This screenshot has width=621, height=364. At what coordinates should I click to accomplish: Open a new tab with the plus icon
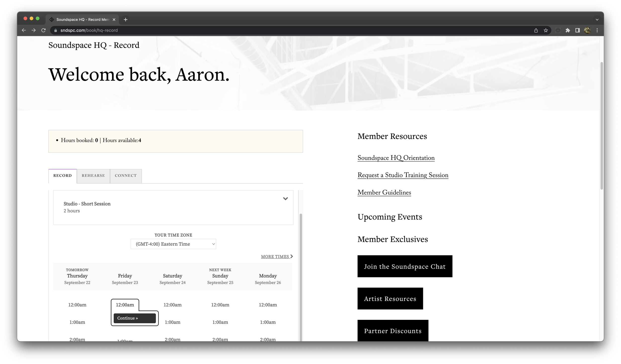126,19
